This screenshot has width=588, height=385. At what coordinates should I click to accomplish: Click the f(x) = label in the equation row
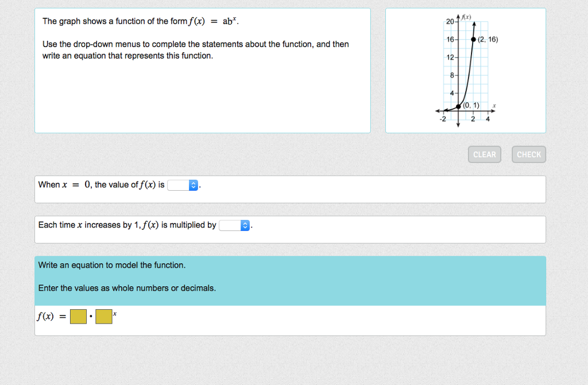click(x=49, y=316)
